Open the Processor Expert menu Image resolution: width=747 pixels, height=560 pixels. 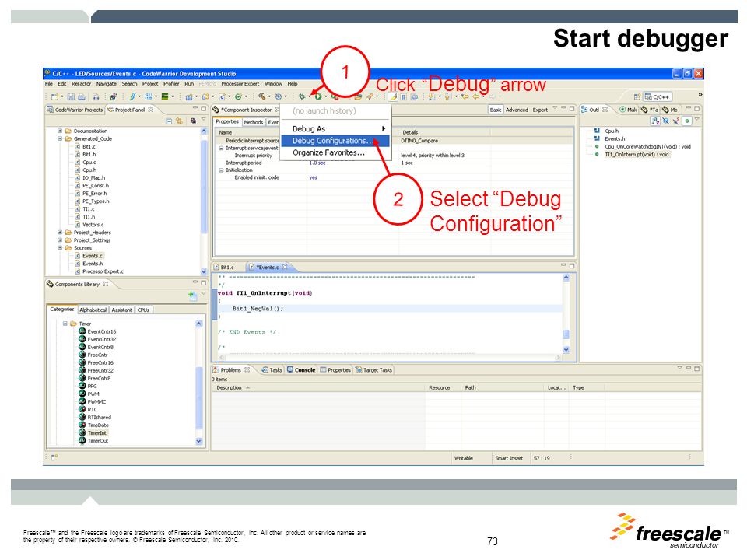[x=240, y=84]
